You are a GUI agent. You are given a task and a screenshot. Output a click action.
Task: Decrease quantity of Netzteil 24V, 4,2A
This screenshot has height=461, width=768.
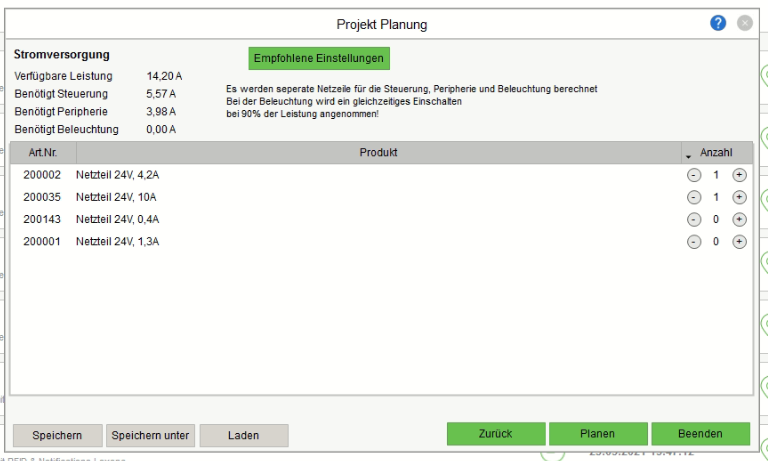[x=694, y=175]
